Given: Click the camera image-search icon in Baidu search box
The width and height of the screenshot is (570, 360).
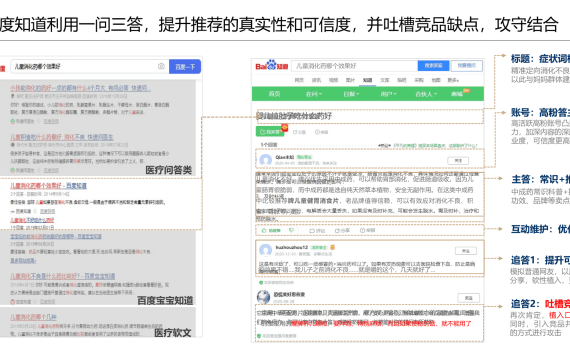Looking at the screenshot, I should coord(161,66).
